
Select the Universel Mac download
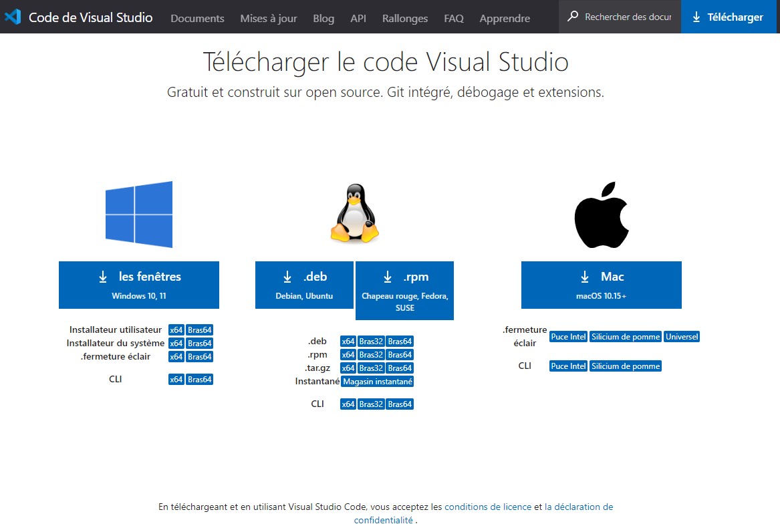pyautogui.click(x=682, y=337)
